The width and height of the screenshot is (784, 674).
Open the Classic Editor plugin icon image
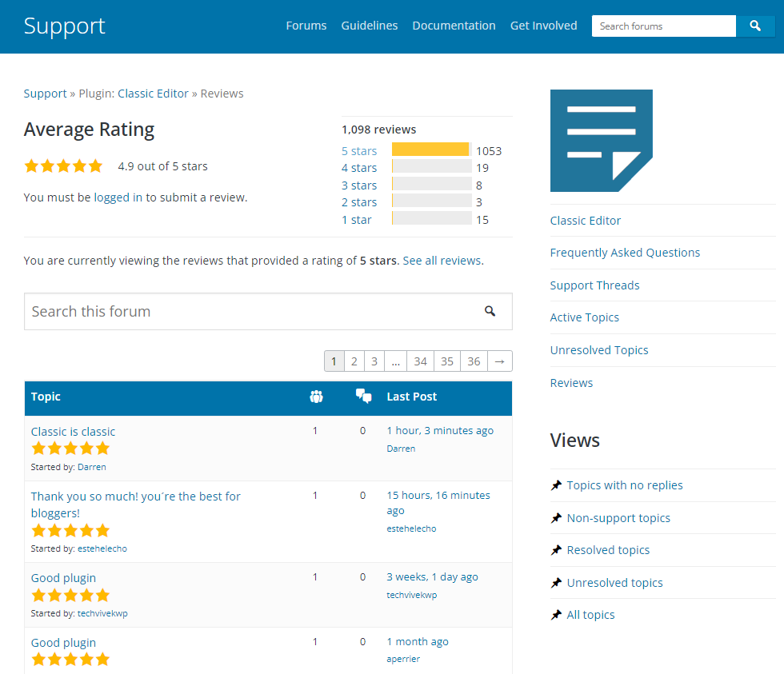[x=601, y=141]
